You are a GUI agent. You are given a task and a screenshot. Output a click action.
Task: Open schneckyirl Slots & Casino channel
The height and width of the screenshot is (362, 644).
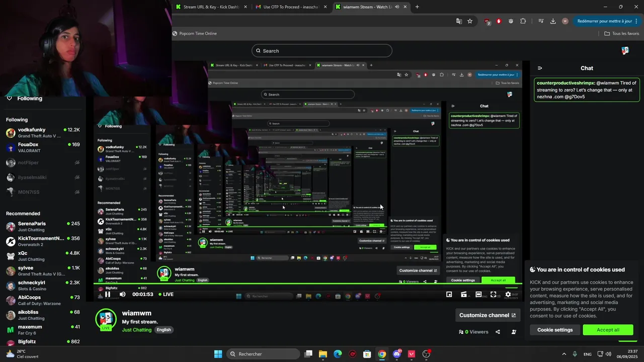[43, 286]
